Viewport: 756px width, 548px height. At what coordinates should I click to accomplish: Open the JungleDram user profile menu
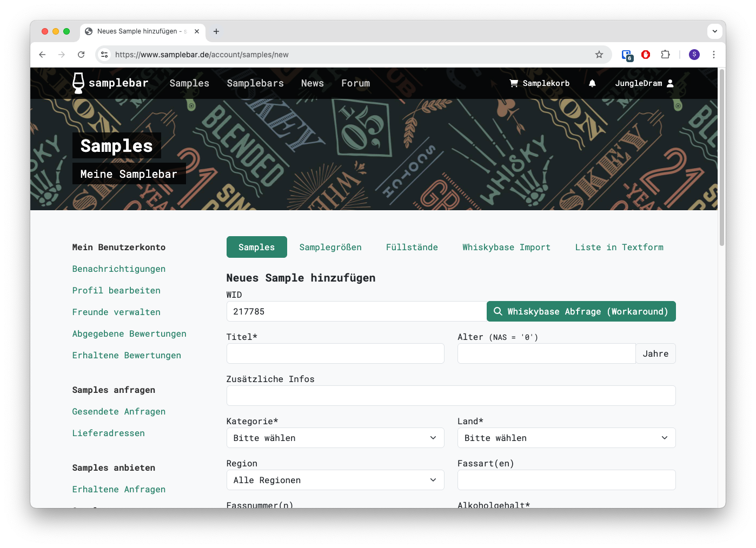644,83
